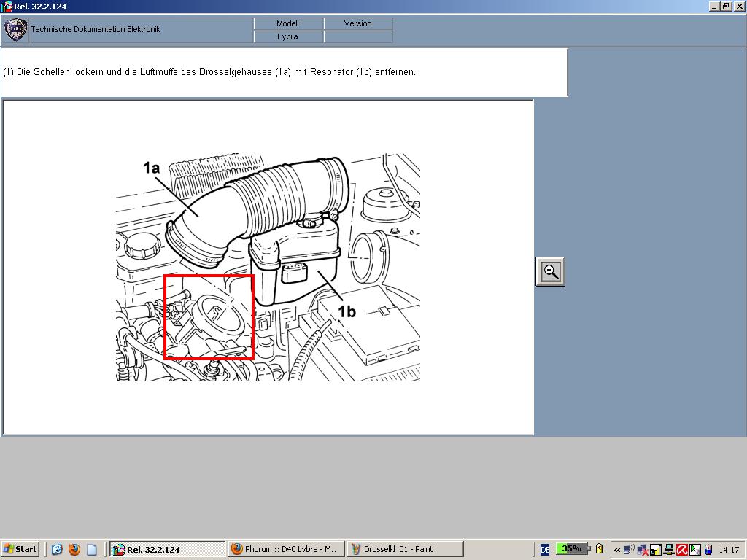Switch to Drosselkl_01 Paint taskbar window
Image resolution: width=747 pixels, height=560 pixels.
point(406,549)
